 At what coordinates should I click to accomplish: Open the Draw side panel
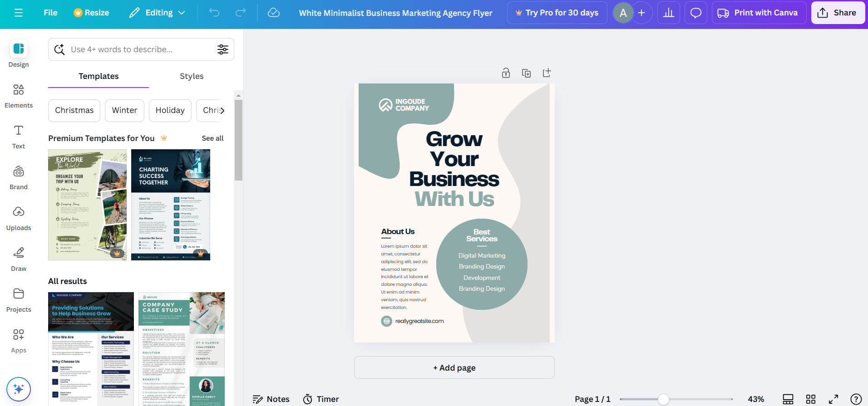pyautogui.click(x=19, y=259)
